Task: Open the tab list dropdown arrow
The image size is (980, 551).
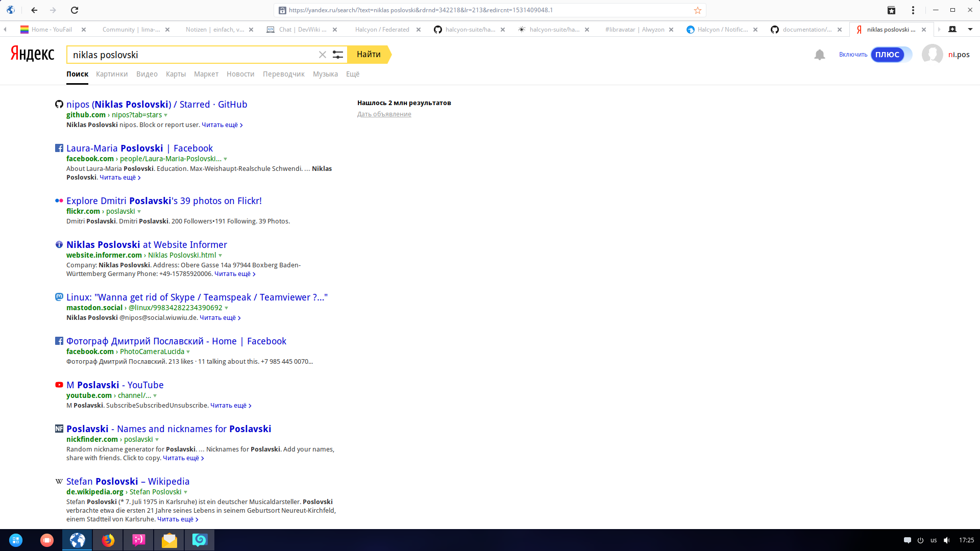Action: coord(970,30)
